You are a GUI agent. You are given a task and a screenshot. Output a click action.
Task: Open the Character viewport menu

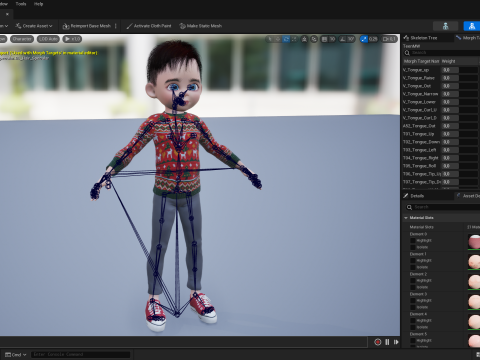coord(22,39)
